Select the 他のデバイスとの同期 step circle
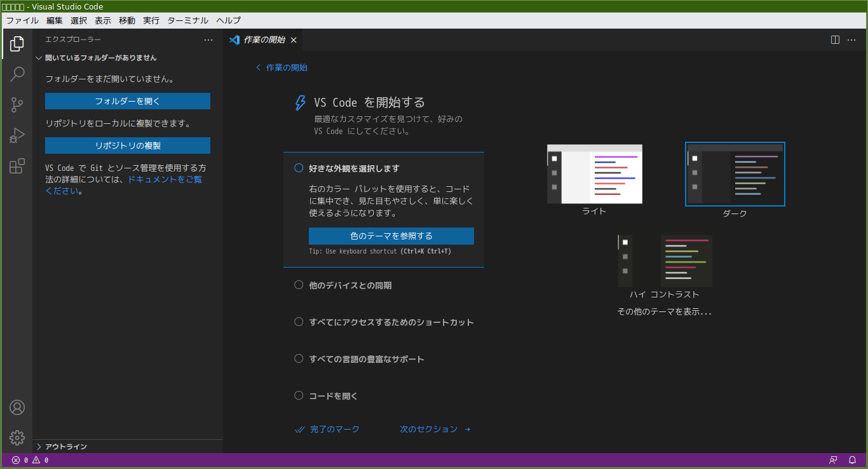This screenshot has height=469, width=868. click(299, 285)
